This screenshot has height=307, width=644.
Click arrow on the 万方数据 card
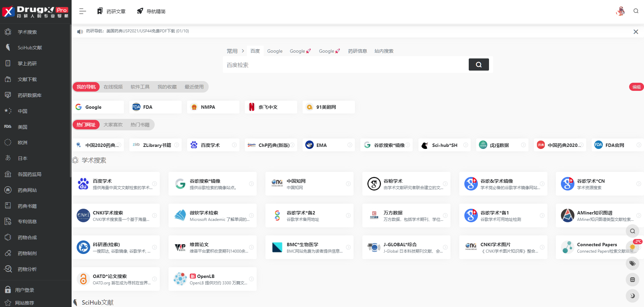click(445, 215)
